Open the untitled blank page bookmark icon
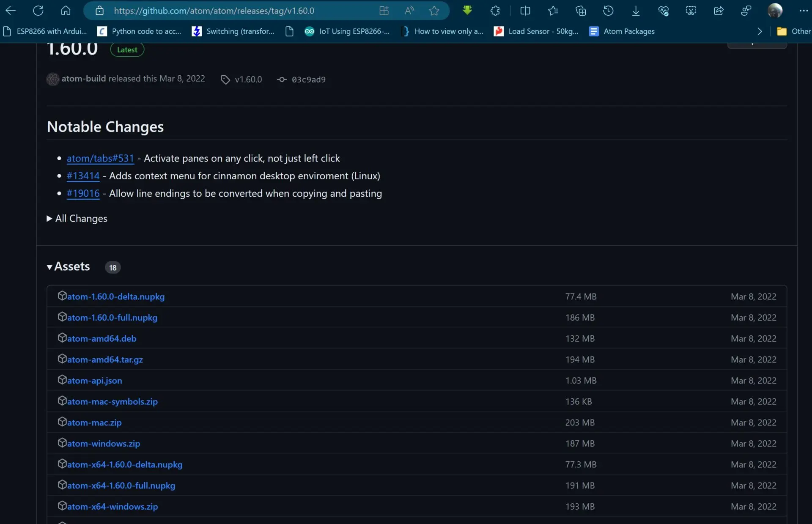 [289, 31]
